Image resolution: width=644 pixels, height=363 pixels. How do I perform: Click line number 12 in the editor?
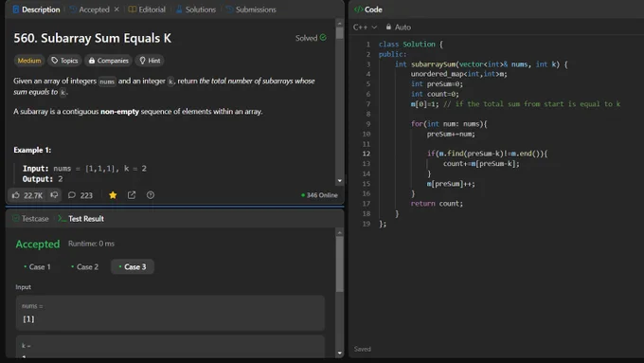tap(367, 154)
